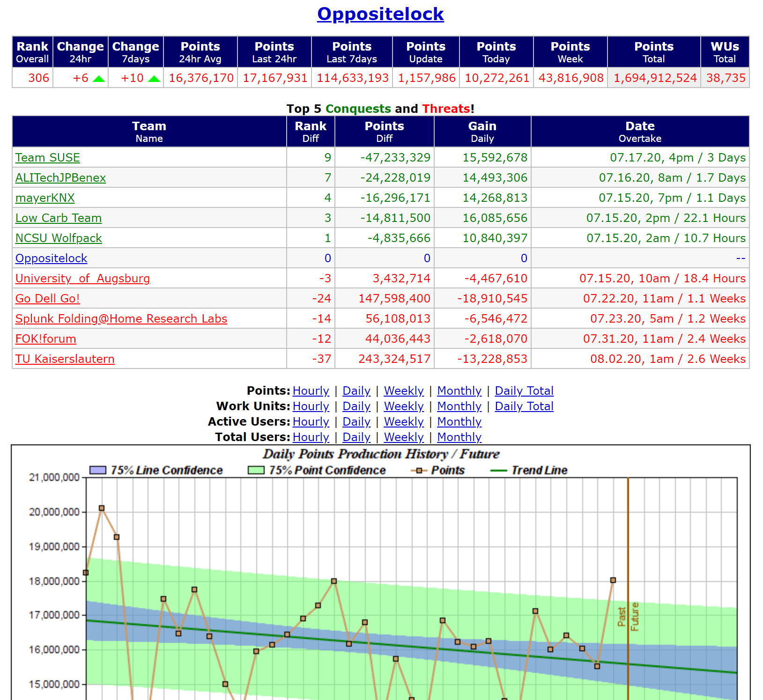Viewport: 763px width, 700px height.
Task: Open the Oppositelock title link
Action: tap(380, 14)
